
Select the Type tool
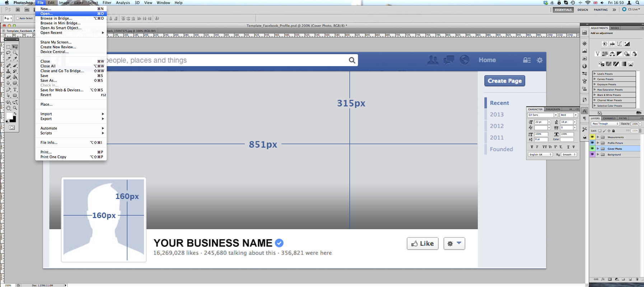tap(15, 89)
